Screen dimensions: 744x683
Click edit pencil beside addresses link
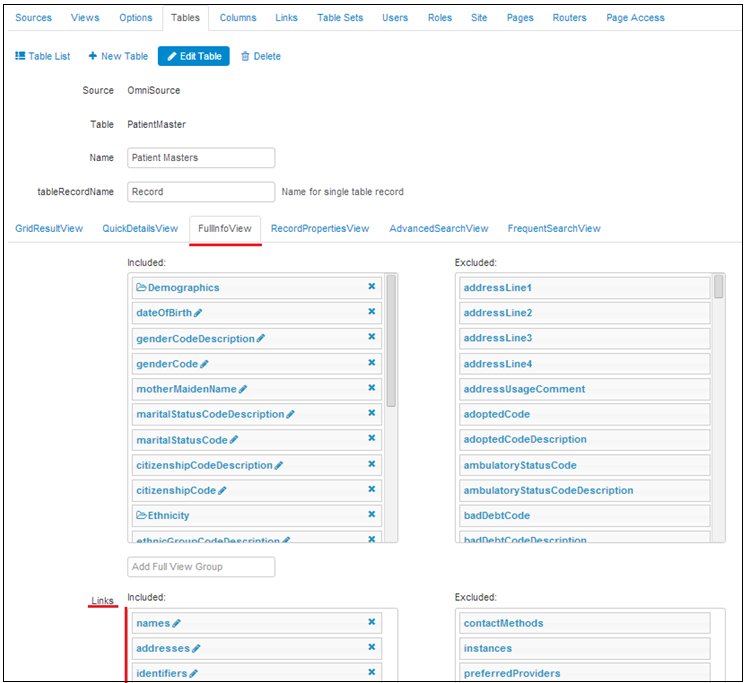(x=197, y=649)
